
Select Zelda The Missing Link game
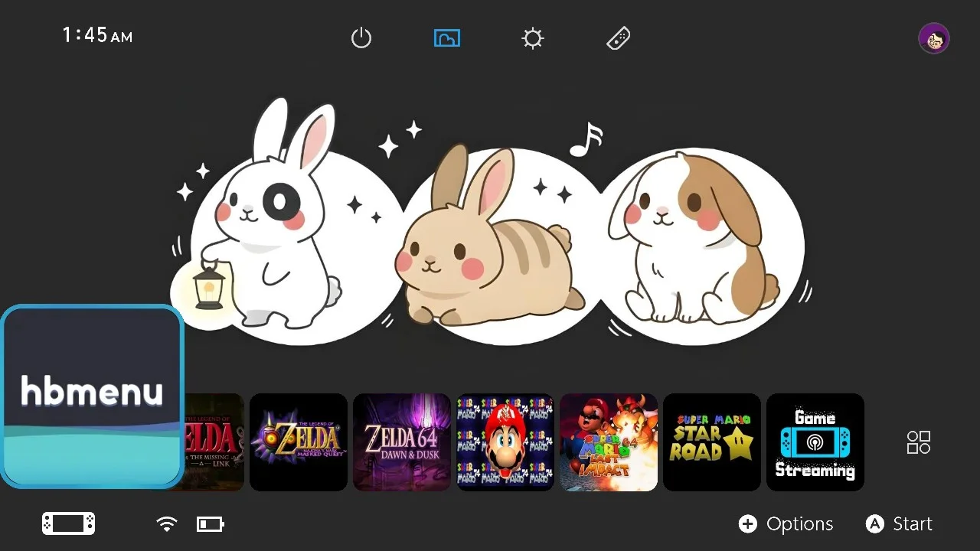point(214,442)
